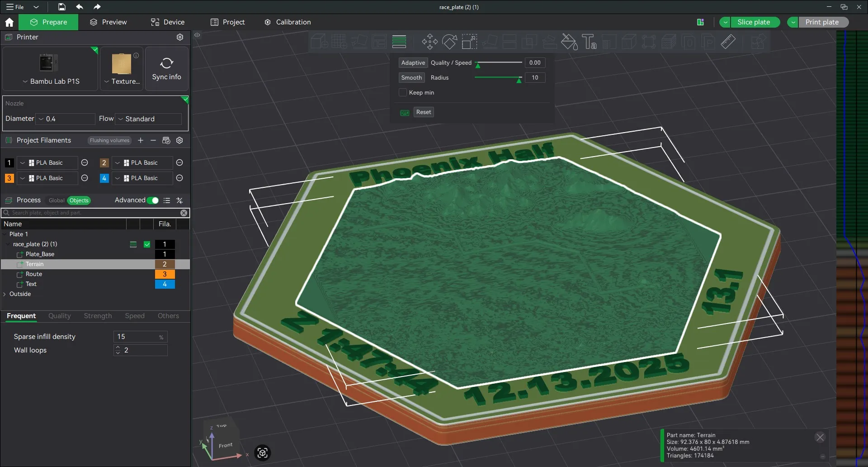Open the Print plate options arrow
This screenshot has width=868, height=467.
793,22
